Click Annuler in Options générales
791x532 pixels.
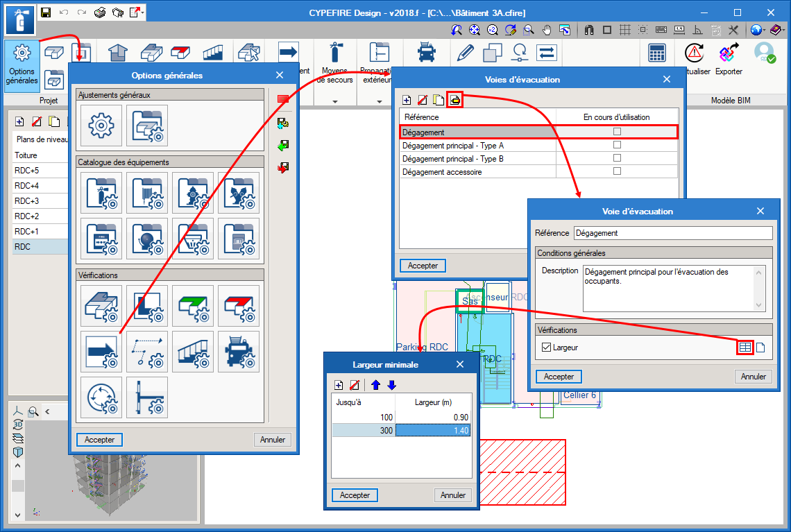click(273, 440)
